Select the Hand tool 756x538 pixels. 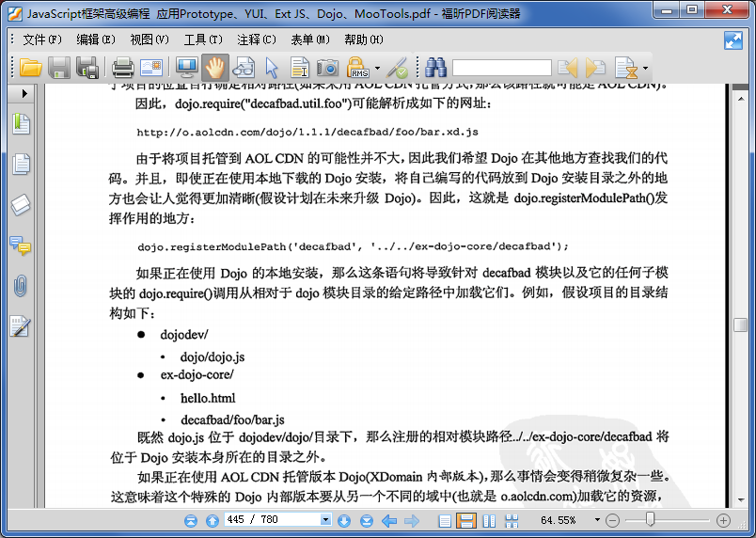point(214,68)
